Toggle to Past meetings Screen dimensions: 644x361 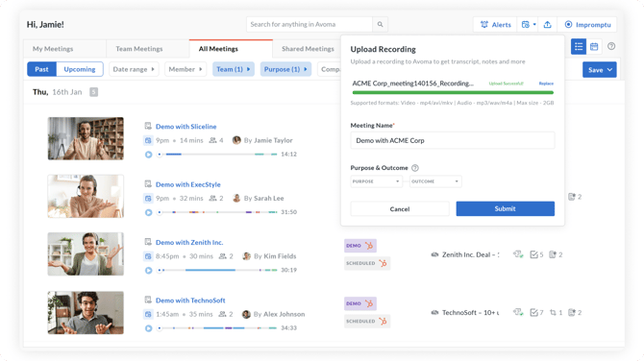pos(41,69)
